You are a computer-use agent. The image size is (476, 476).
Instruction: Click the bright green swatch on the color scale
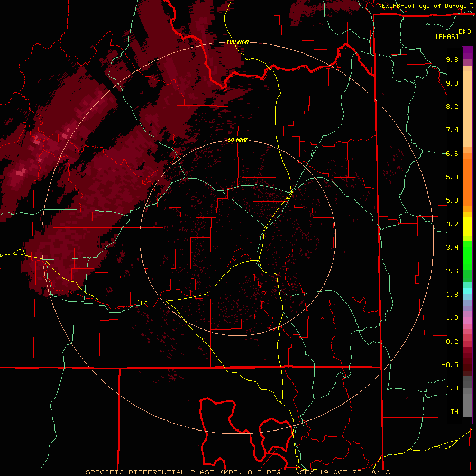(467, 255)
